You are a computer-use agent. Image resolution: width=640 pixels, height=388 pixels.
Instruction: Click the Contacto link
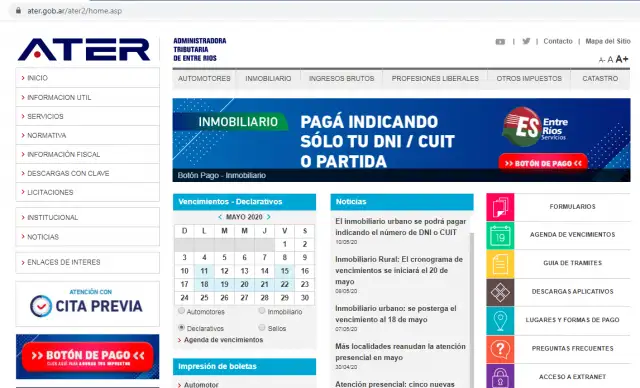tap(558, 41)
